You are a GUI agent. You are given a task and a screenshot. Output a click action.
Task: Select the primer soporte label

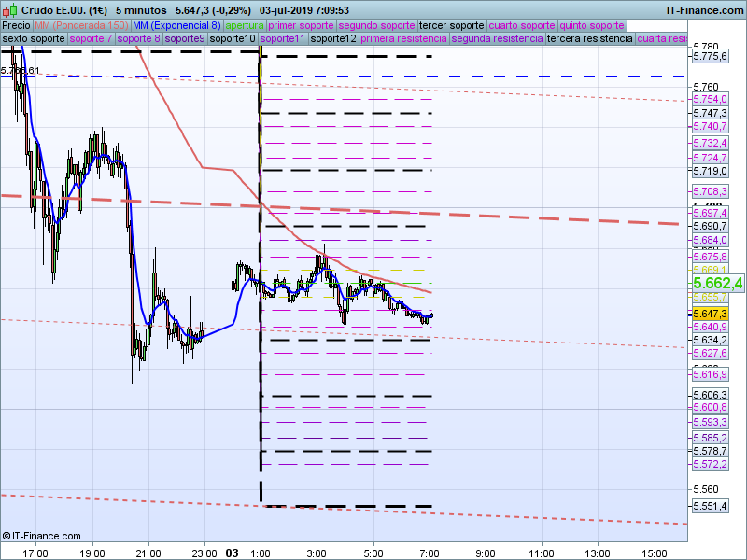(x=301, y=25)
